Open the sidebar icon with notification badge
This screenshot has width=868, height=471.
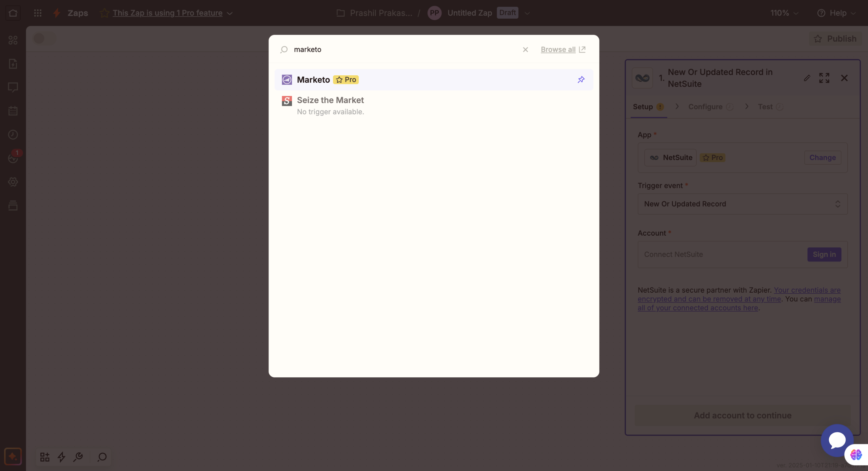13,158
